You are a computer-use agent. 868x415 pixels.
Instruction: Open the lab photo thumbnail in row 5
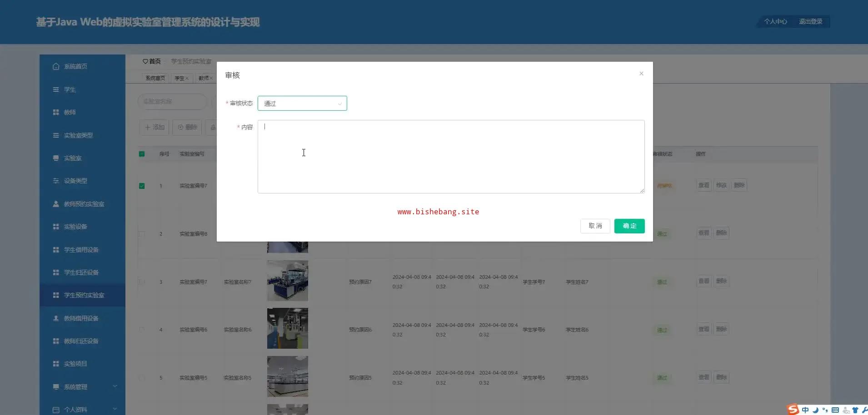pyautogui.click(x=287, y=376)
